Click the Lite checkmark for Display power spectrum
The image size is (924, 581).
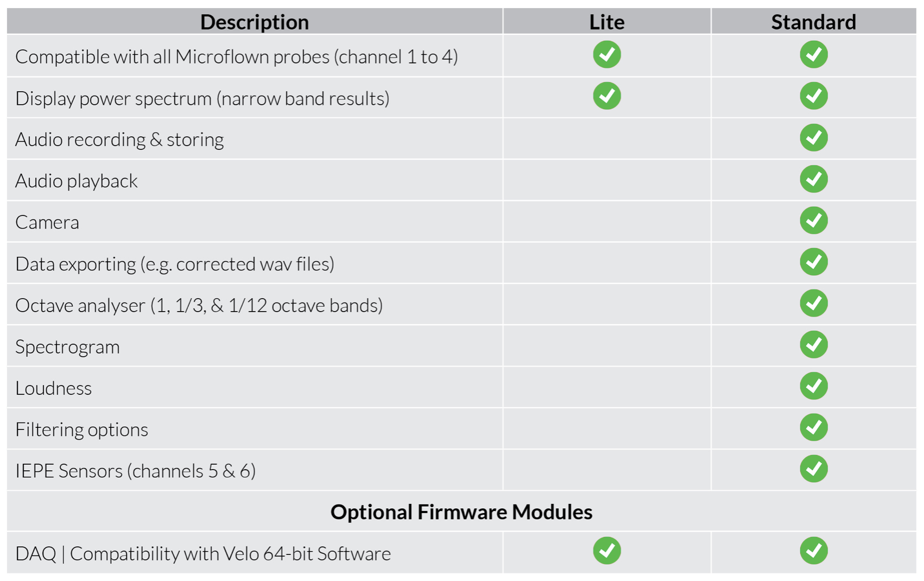pyautogui.click(x=606, y=96)
